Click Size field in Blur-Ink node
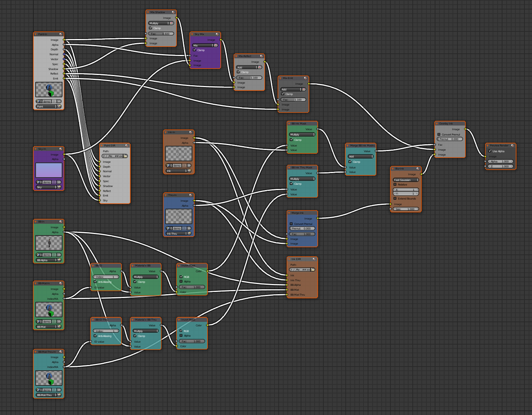 coord(406,209)
